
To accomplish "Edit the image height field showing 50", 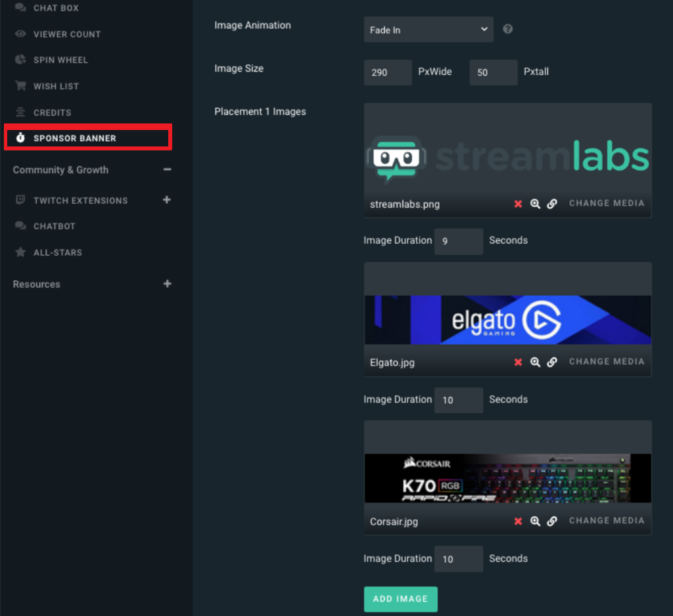I will pyautogui.click(x=493, y=72).
